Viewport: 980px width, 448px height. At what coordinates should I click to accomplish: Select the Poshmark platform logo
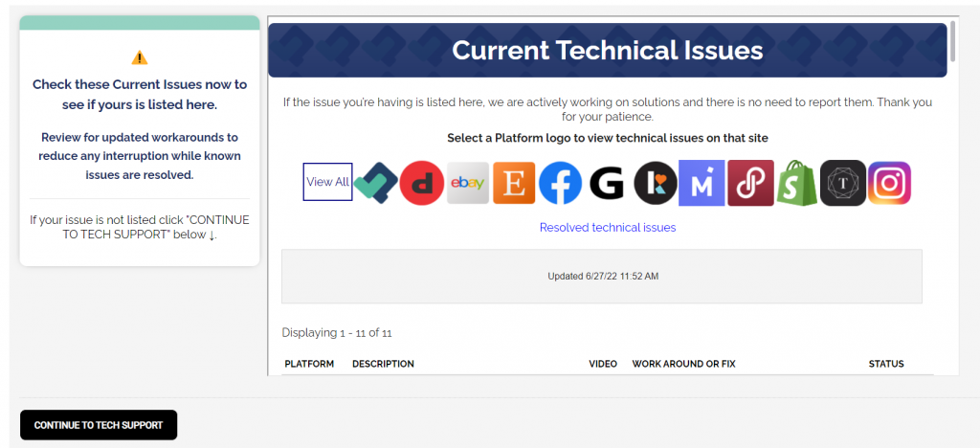click(x=750, y=183)
